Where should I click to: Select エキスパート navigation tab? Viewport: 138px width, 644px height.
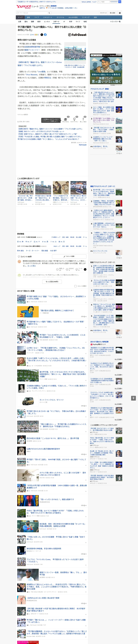tap(48, 17)
